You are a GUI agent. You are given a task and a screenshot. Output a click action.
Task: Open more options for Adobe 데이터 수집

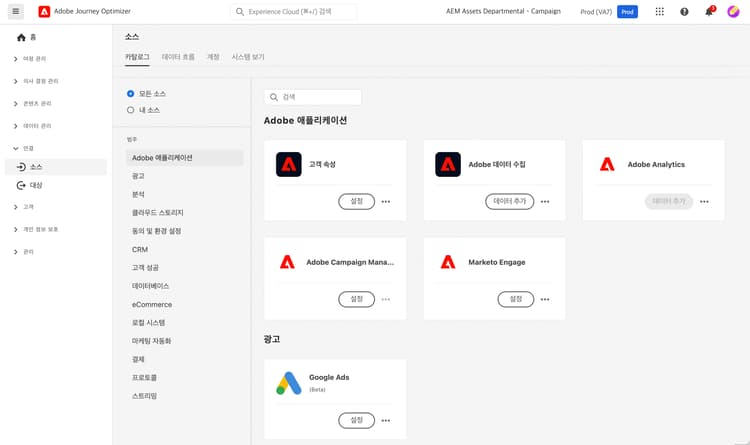545,201
